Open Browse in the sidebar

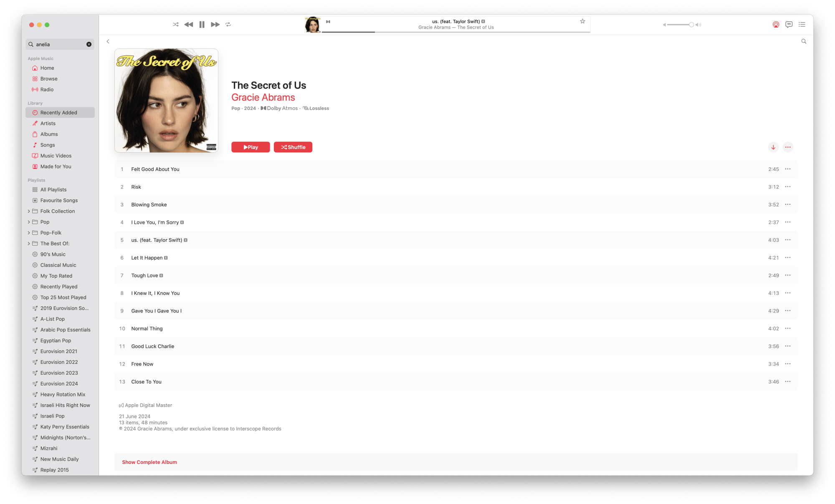tap(60, 79)
